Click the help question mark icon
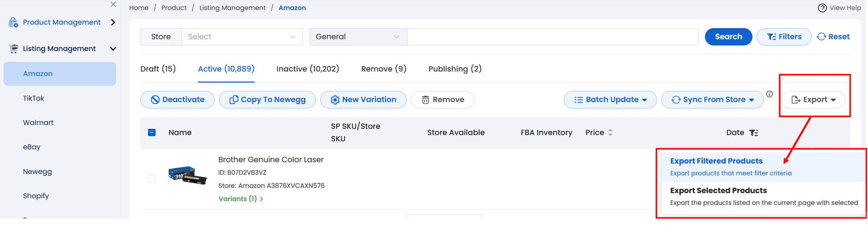Viewport: 868px width, 225px height. click(822, 8)
